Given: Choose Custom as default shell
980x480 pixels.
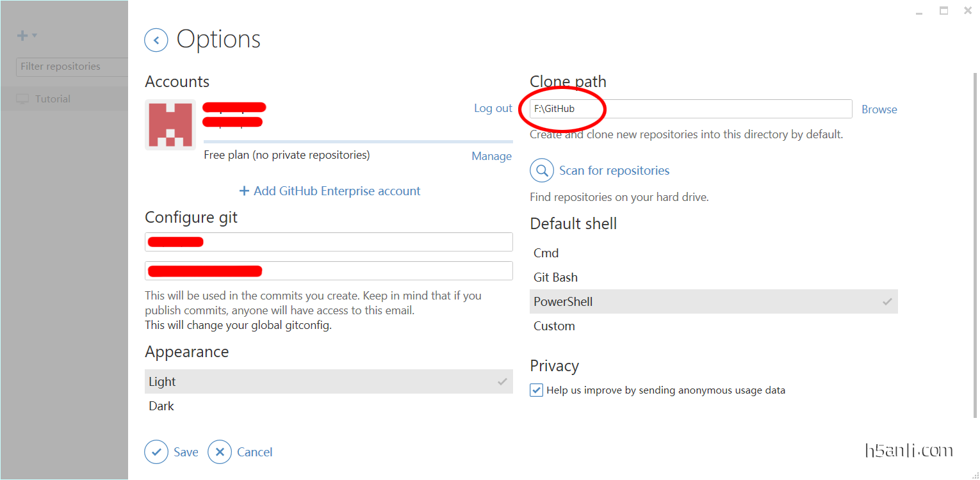Looking at the screenshot, I should click(714, 326).
